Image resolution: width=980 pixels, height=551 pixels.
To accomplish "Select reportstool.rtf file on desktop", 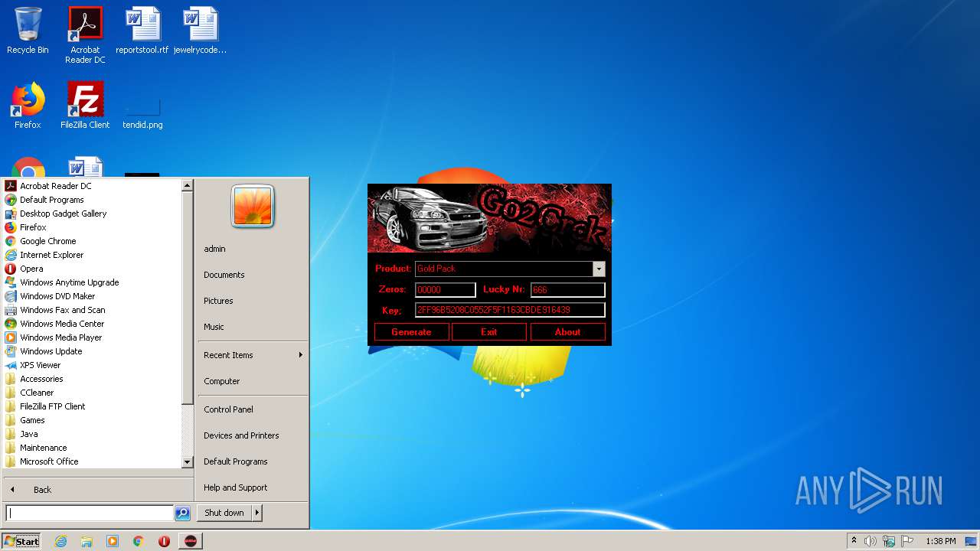I will coord(142,31).
